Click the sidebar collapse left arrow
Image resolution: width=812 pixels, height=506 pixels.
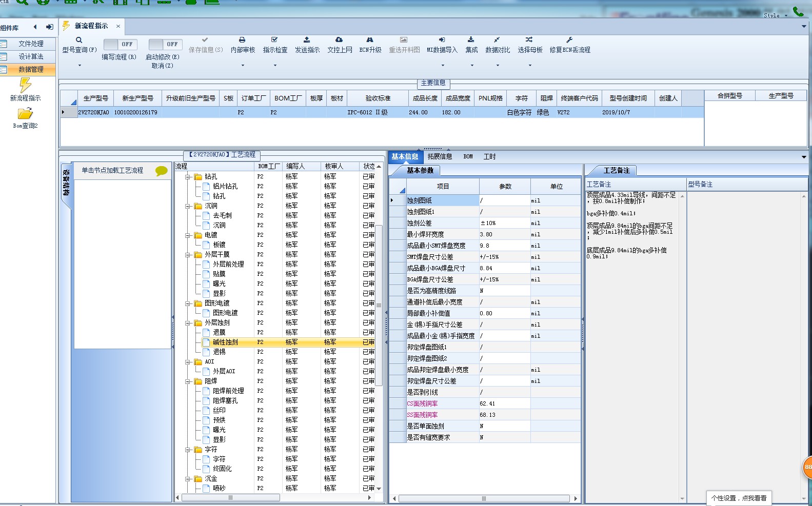35,27
